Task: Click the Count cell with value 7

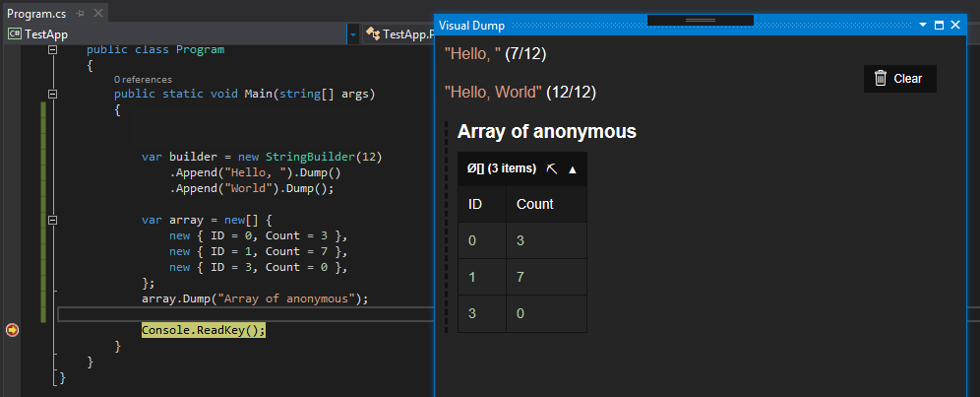Action: click(546, 278)
